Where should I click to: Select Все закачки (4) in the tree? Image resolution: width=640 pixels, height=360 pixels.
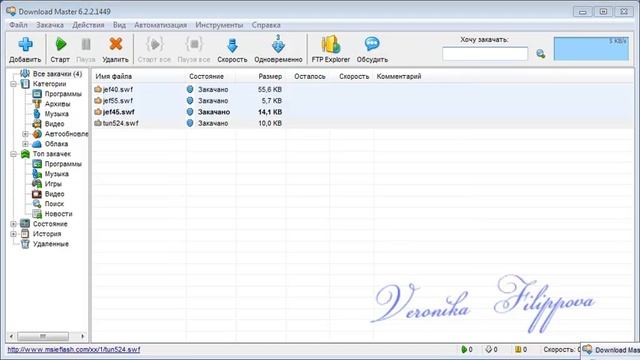(x=57, y=74)
